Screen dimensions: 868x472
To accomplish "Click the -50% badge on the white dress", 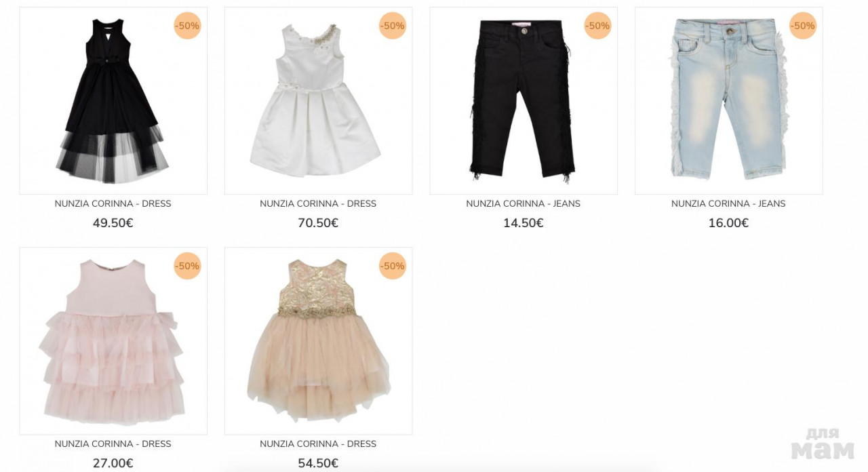I will pyautogui.click(x=393, y=26).
